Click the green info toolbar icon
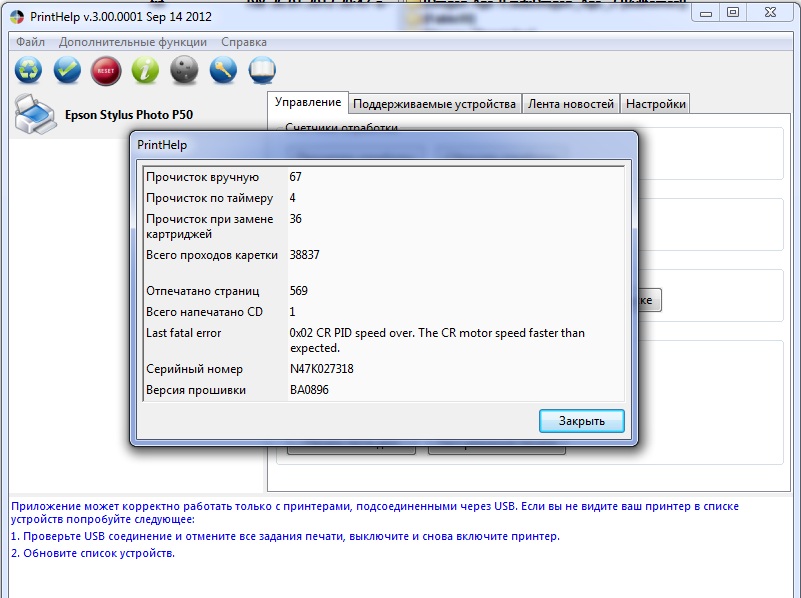This screenshot has width=801, height=598. click(x=145, y=70)
